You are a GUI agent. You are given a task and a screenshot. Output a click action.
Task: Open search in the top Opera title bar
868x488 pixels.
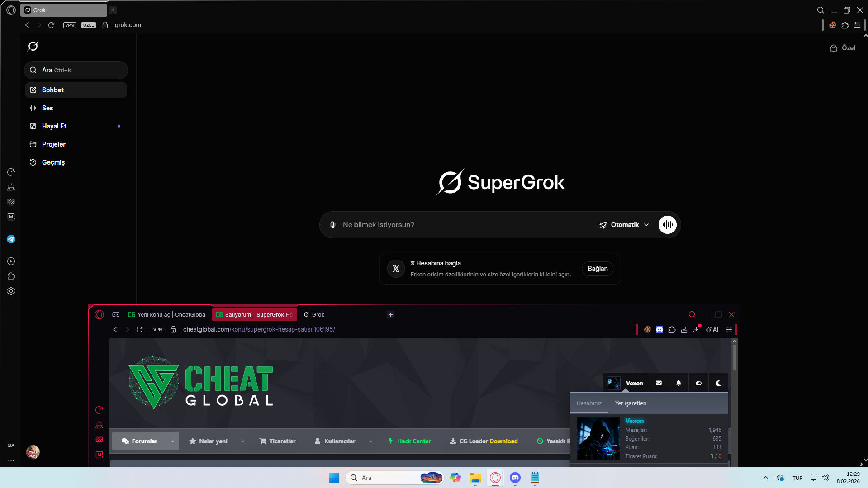[821, 10]
